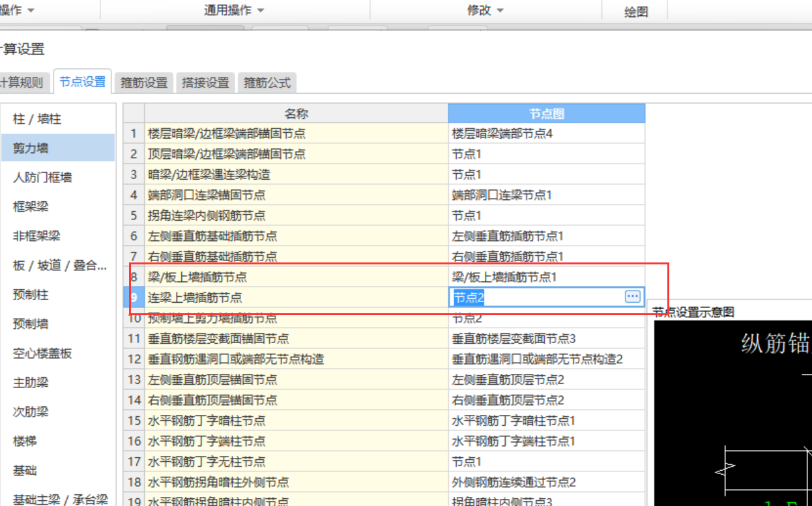
Task: Click 端部洞口连梁节点1 cell
Action: [547, 195]
